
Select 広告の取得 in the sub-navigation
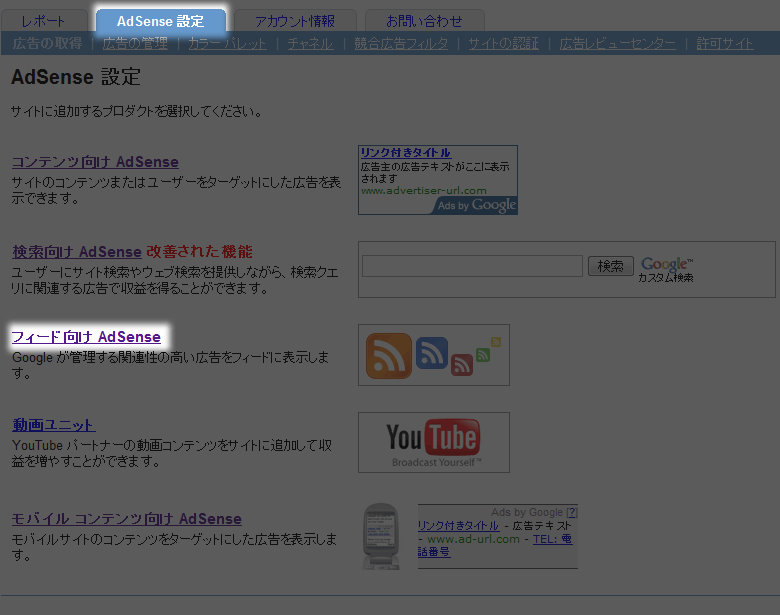pyautogui.click(x=48, y=43)
